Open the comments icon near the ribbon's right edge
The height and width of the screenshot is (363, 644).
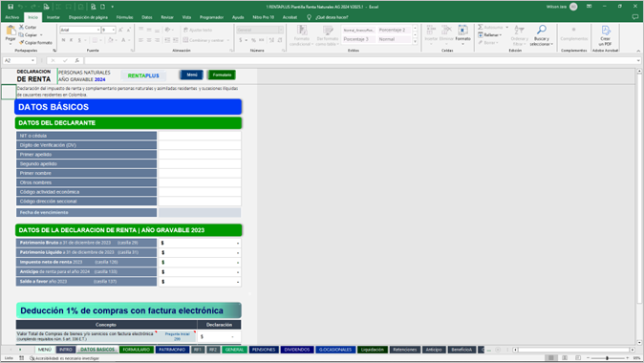click(635, 17)
